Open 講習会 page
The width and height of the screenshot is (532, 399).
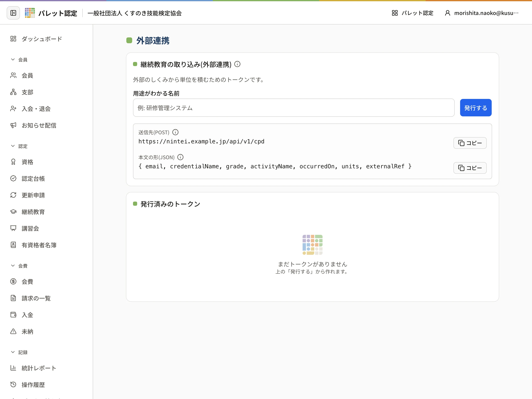pyautogui.click(x=46, y=228)
